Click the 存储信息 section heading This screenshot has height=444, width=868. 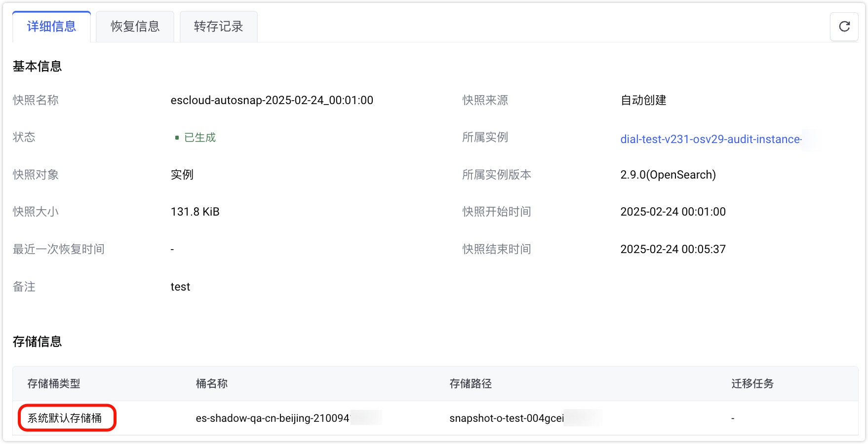click(38, 341)
